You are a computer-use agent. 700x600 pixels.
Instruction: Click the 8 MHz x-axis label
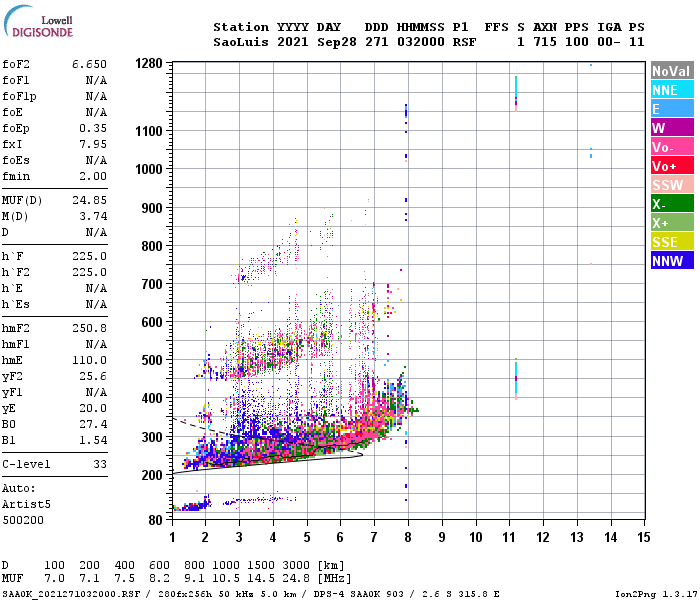[x=408, y=537]
